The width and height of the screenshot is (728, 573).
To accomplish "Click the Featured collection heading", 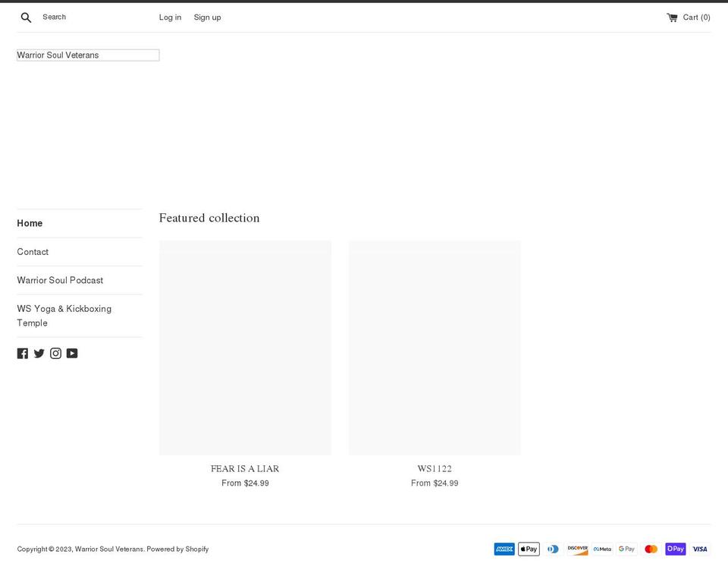I will point(209,218).
